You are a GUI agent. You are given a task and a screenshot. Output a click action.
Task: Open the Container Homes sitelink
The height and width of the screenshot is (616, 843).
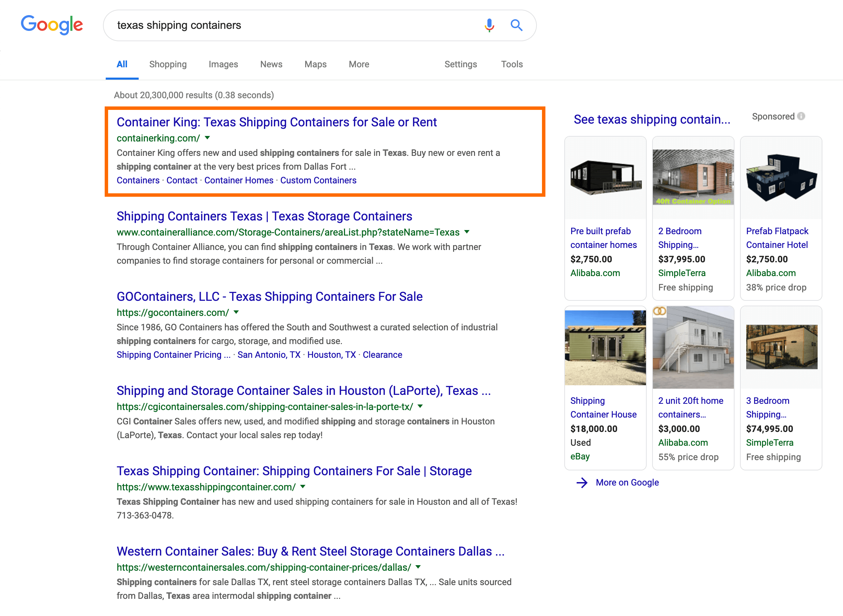point(239,180)
